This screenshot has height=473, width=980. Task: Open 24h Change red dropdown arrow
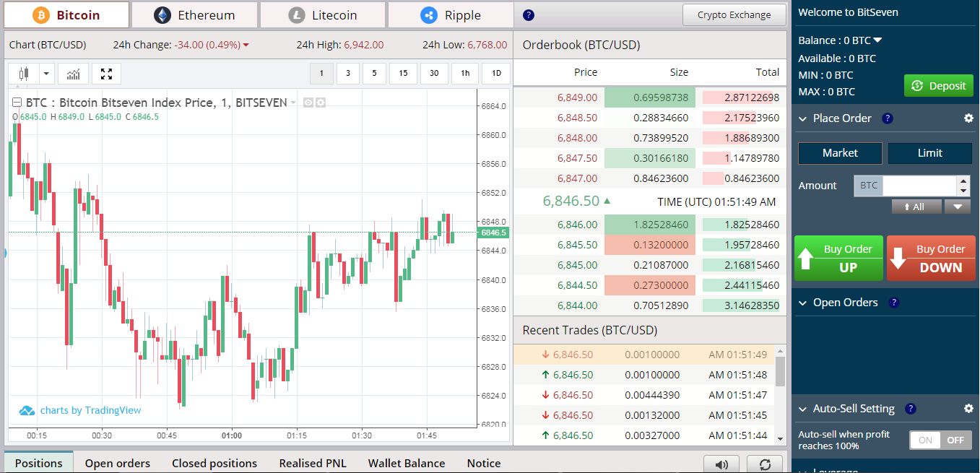246,45
